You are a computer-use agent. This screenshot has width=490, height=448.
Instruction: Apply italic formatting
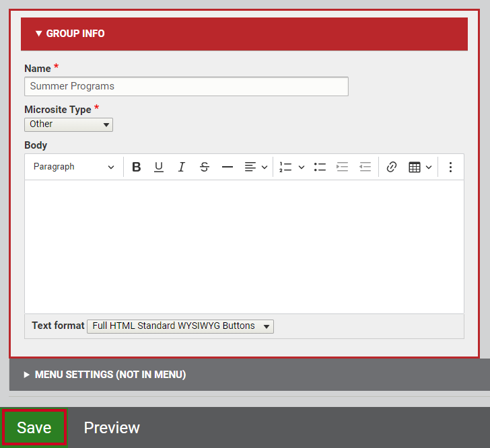coord(182,167)
